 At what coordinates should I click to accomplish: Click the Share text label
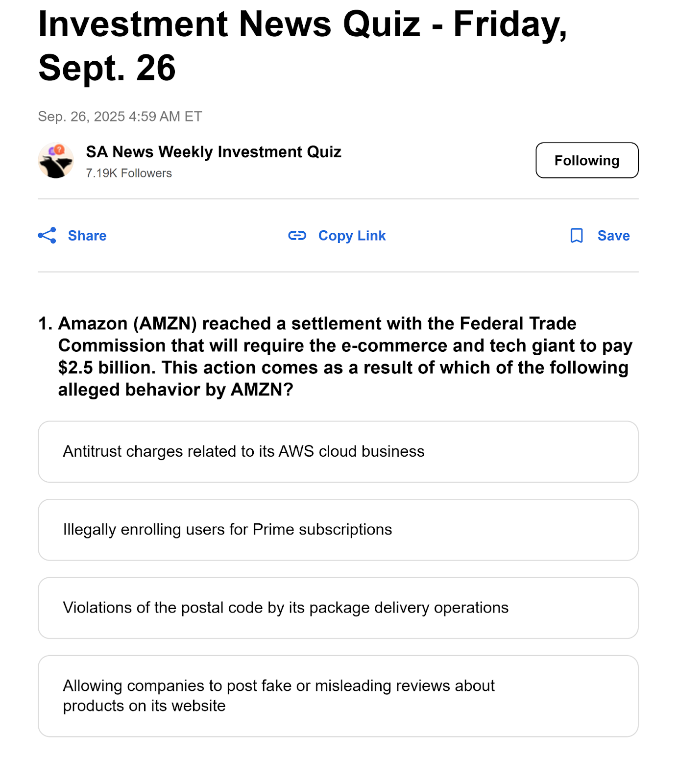click(87, 236)
